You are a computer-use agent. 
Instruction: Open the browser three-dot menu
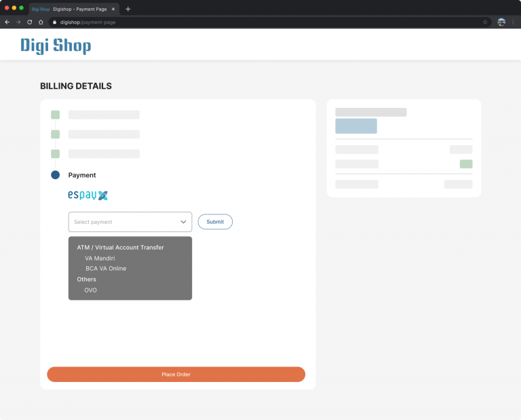click(513, 22)
